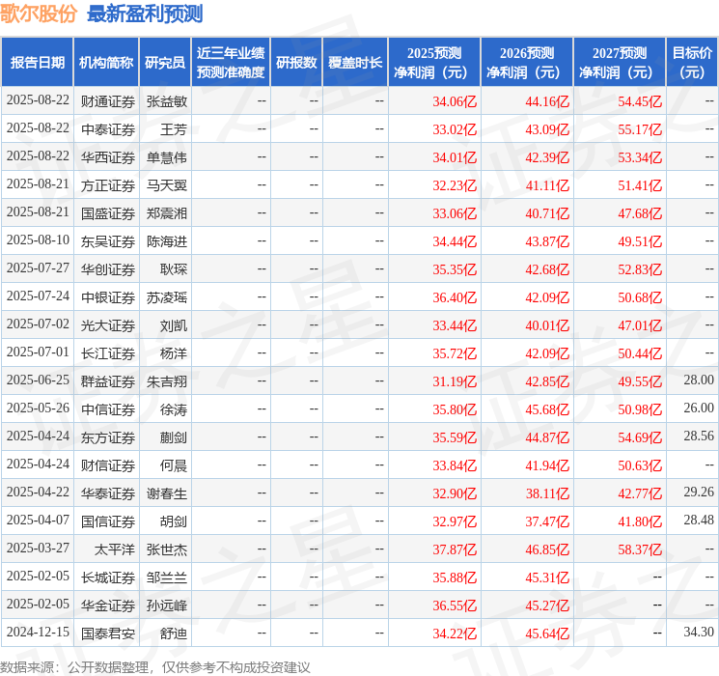The image size is (719, 676).
Task: Select the 国盛证券 institution cell
Action: tap(108, 213)
